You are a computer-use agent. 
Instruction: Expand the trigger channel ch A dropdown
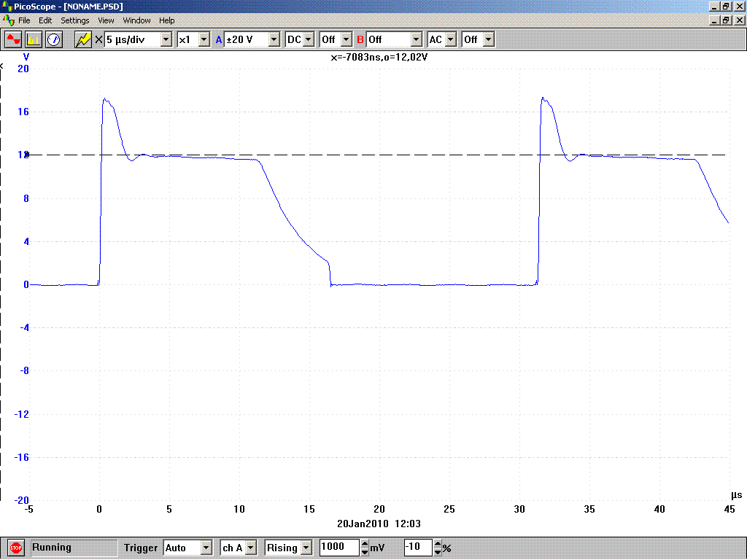251,548
